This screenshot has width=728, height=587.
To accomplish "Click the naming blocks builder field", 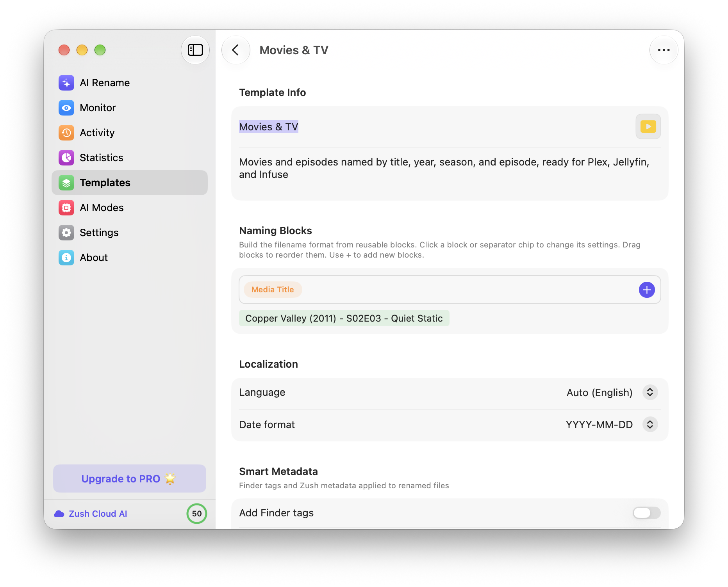I will (450, 290).
